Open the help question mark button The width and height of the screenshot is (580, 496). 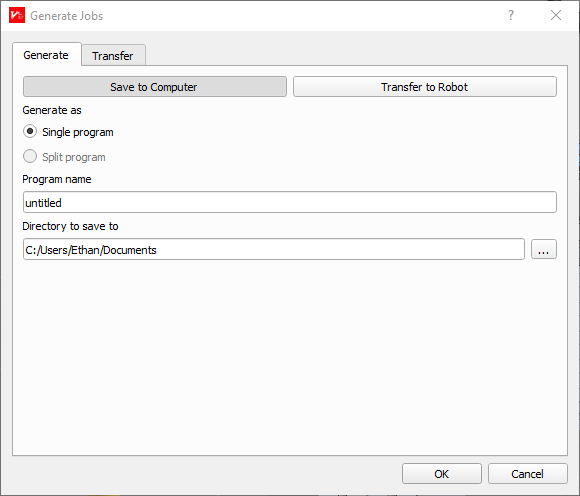[x=511, y=15]
